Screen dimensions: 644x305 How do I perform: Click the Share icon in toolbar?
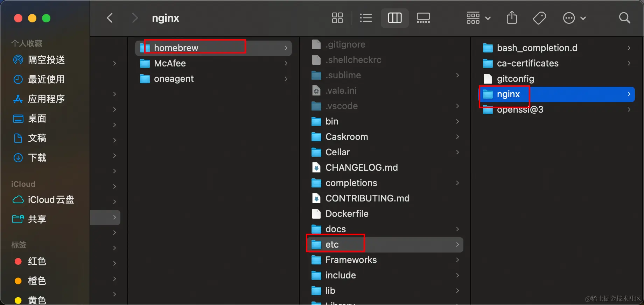(x=512, y=18)
